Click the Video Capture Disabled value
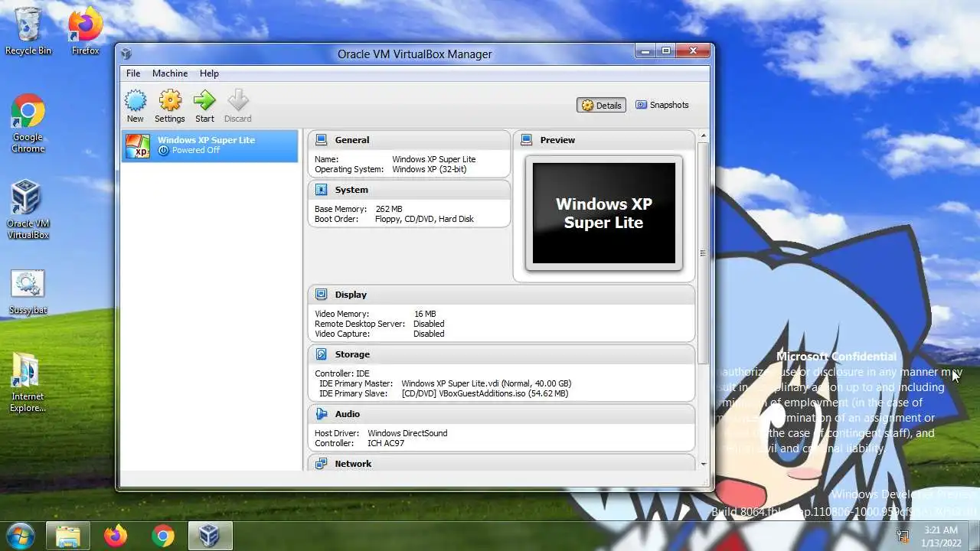 [x=429, y=334]
